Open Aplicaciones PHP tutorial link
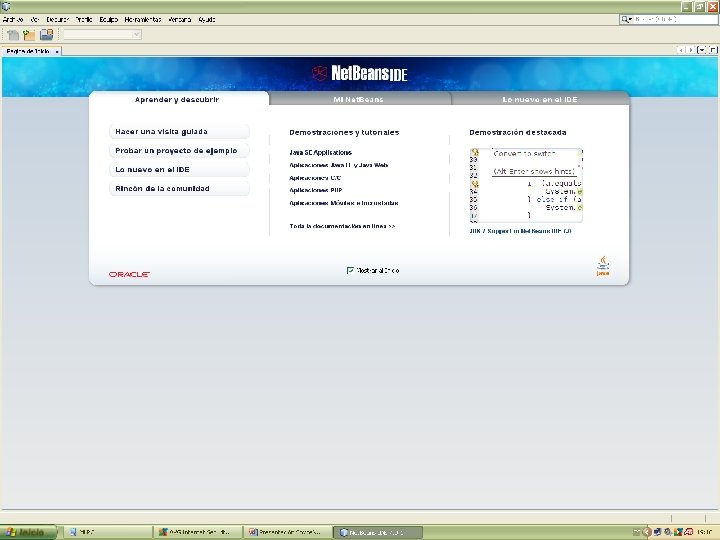This screenshot has width=720, height=540. click(316, 190)
